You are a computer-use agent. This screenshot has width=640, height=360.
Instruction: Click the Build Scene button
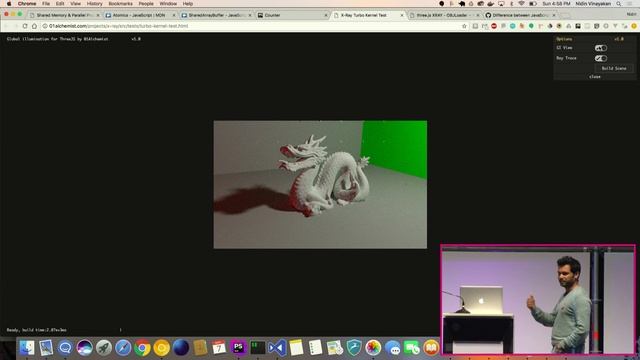614,69
